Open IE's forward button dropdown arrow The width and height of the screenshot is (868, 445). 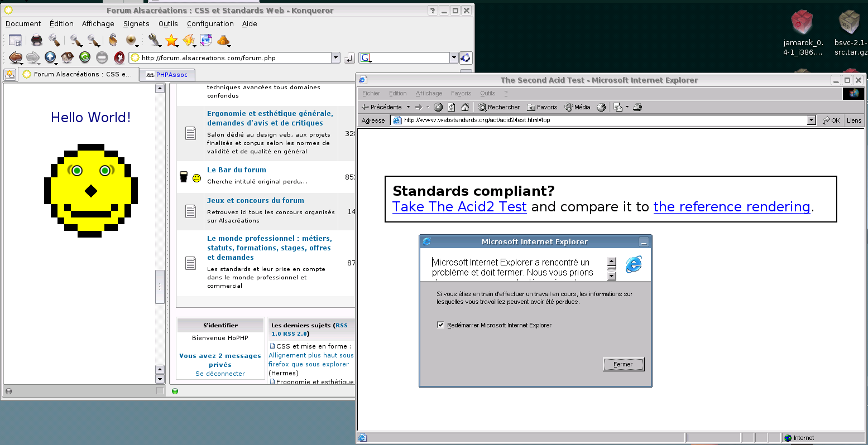pos(428,107)
